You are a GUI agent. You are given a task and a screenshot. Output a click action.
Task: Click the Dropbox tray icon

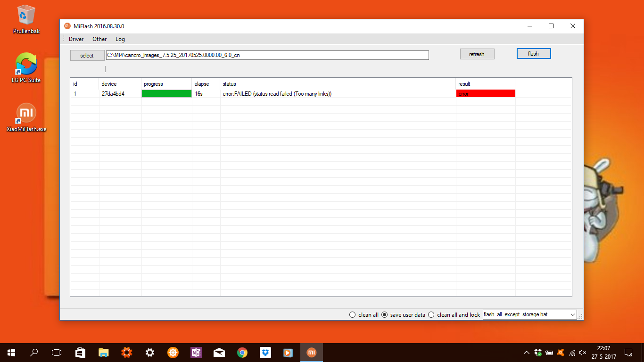click(x=538, y=352)
